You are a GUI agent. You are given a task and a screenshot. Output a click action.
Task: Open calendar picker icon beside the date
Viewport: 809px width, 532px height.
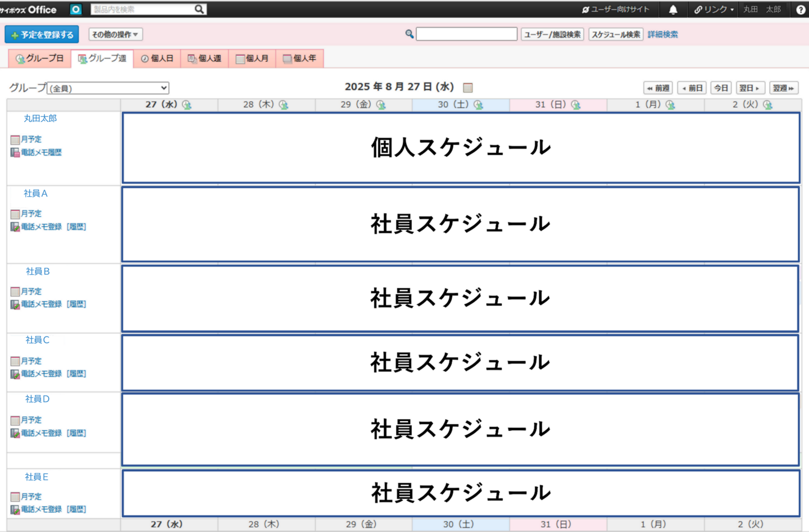(467, 88)
